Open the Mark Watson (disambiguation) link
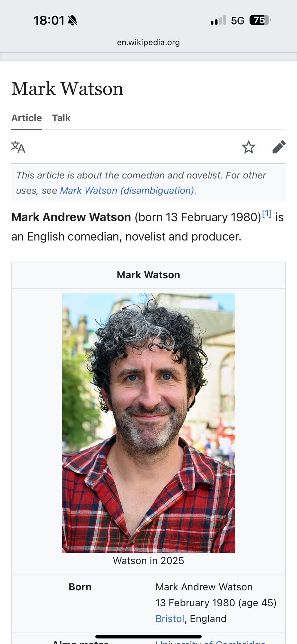This screenshot has height=644, width=297. tap(127, 190)
